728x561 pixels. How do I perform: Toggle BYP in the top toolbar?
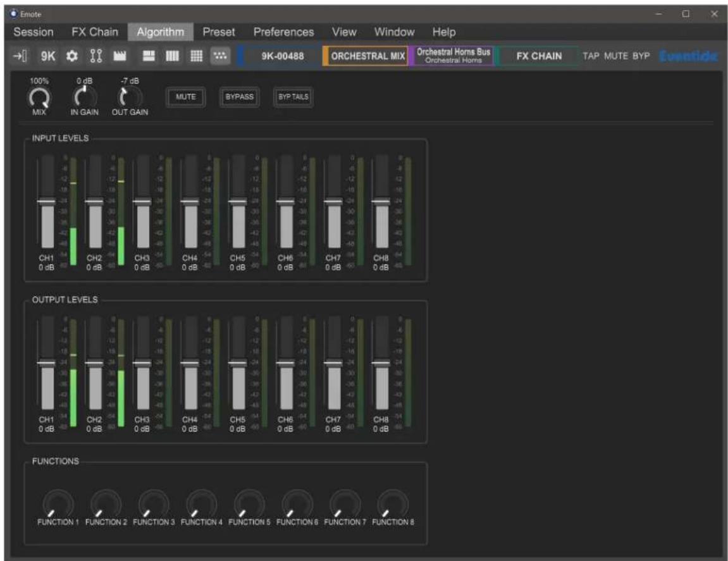pos(641,56)
